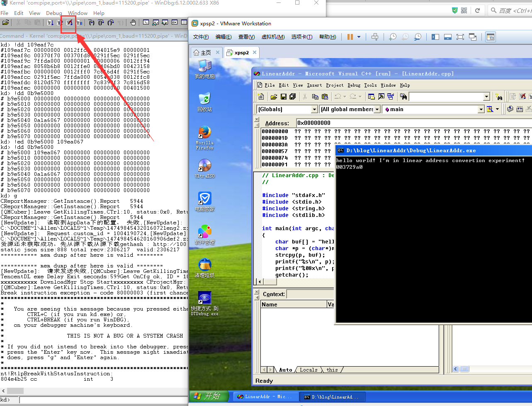This screenshot has width=532, height=406.
Task: Open WinDbg Registers window icon
Action: (175, 22)
